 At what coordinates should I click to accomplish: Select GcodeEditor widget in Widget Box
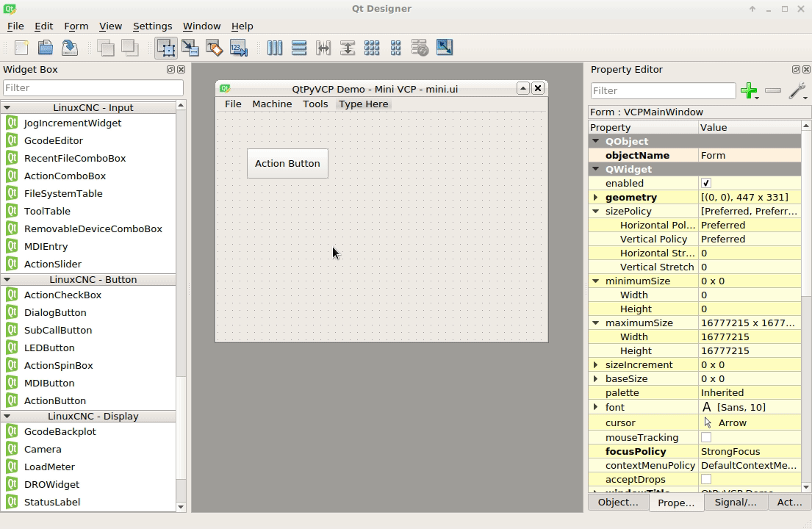click(x=54, y=141)
